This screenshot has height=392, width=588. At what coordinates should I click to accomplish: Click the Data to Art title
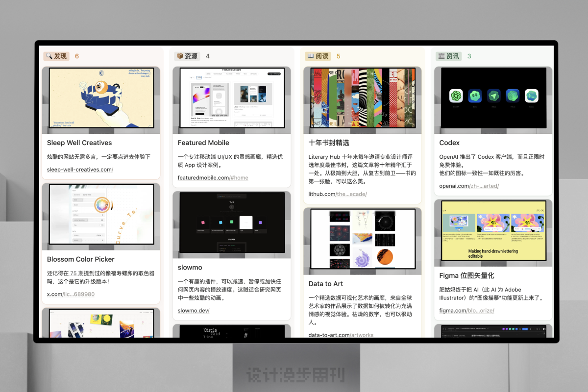pos(326,284)
